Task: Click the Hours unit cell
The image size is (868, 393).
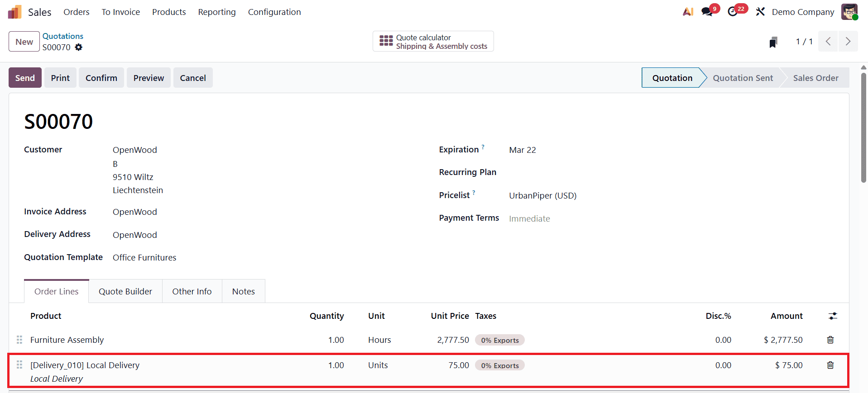Action: click(379, 340)
